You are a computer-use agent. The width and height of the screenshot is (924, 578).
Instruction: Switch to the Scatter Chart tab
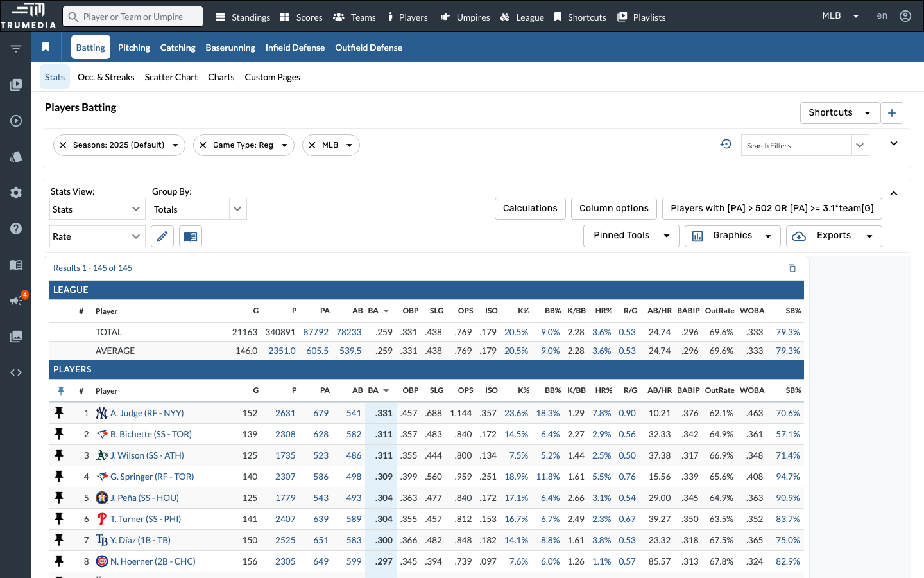171,77
